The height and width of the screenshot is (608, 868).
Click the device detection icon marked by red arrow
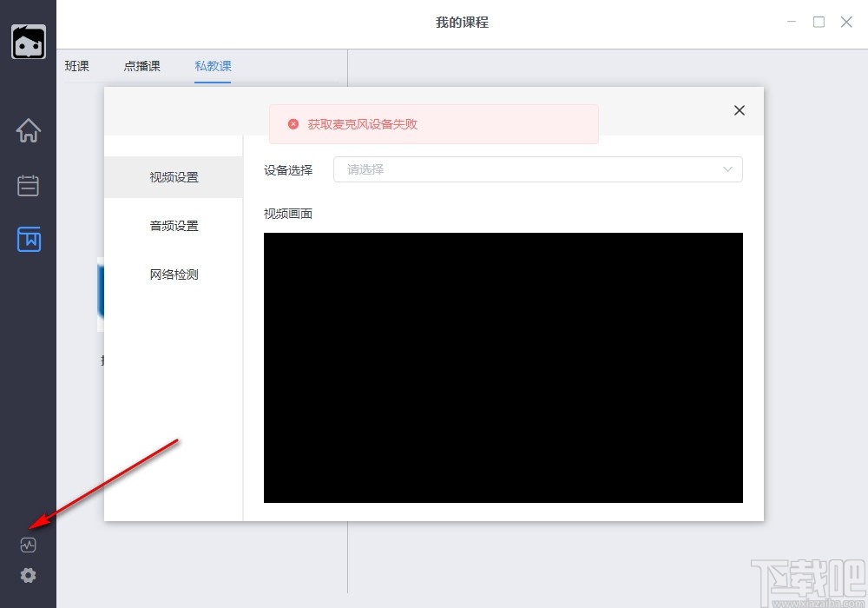28,545
